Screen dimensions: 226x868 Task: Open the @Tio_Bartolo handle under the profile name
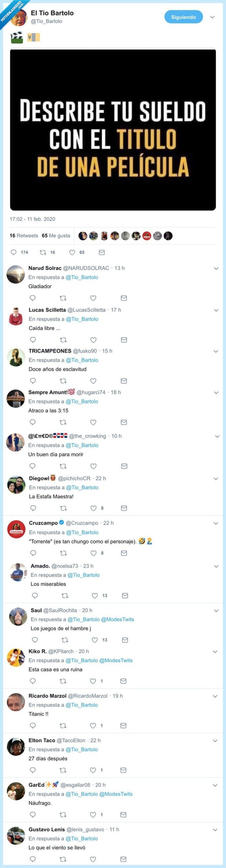[x=46, y=21]
